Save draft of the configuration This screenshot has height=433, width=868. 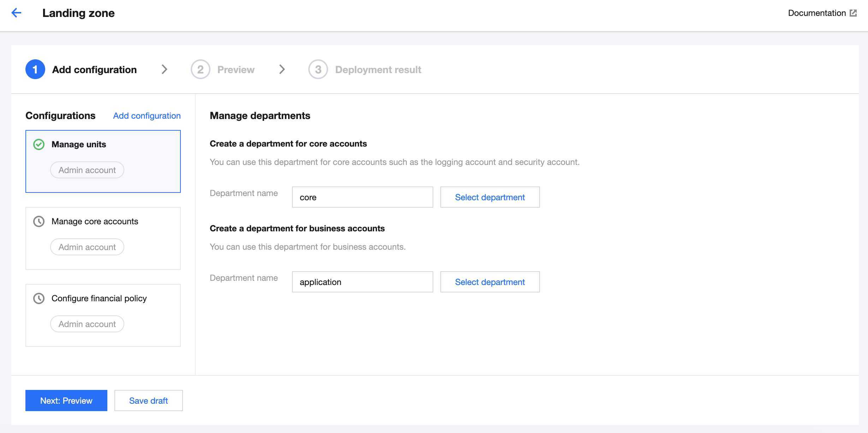point(148,401)
